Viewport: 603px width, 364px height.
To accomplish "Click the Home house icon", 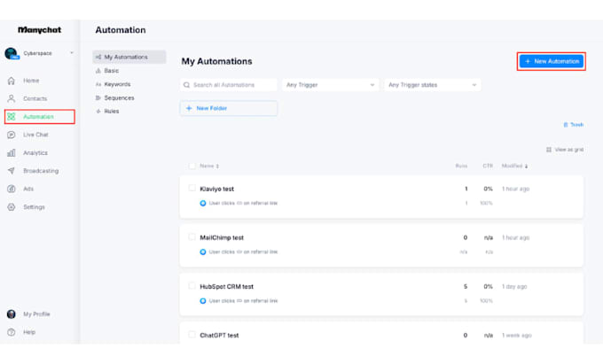I will (x=12, y=81).
